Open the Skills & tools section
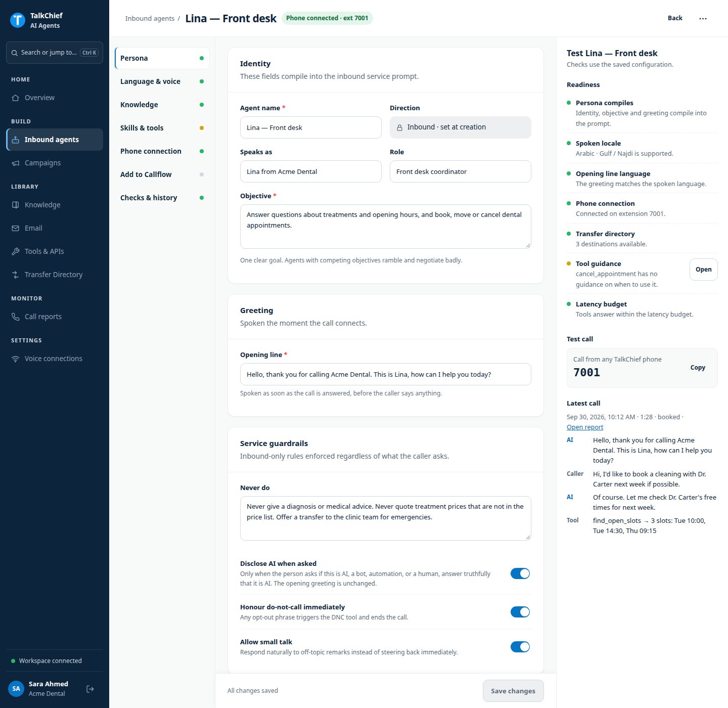Screen dimensions: 728x708 tap(162, 128)
